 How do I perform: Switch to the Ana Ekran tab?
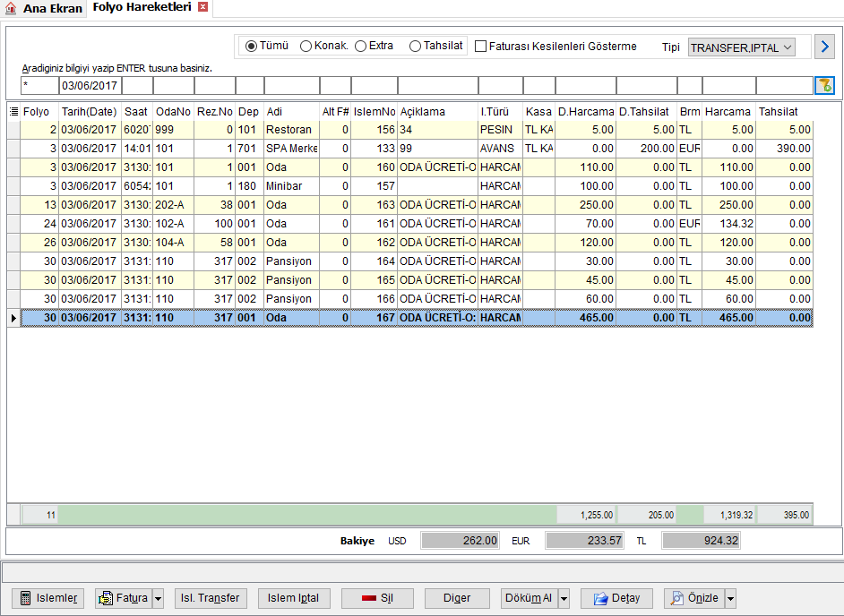[44, 9]
